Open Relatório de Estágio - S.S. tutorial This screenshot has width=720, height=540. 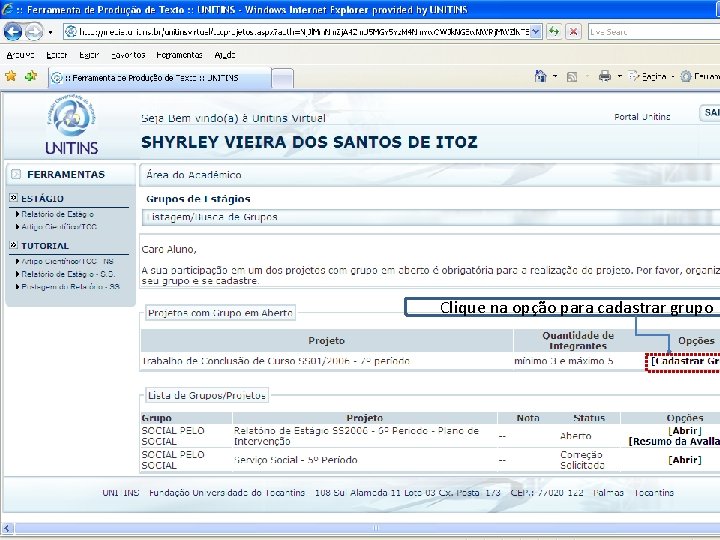coord(68,274)
